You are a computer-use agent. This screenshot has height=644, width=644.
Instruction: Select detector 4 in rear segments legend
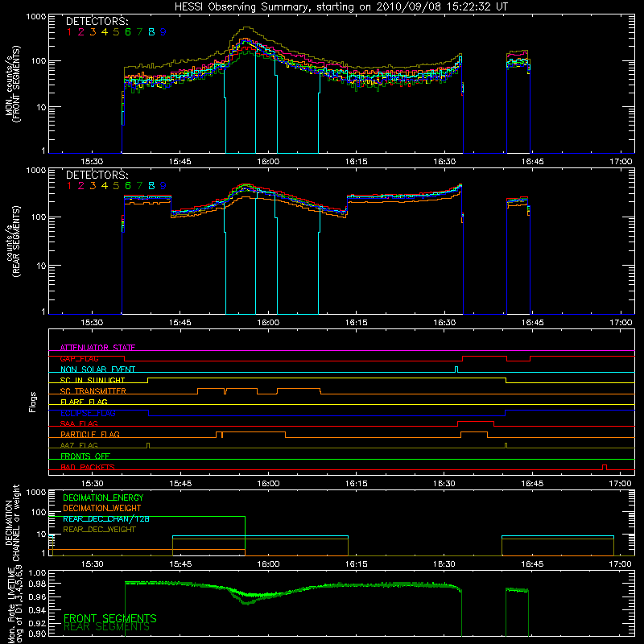pos(105,186)
